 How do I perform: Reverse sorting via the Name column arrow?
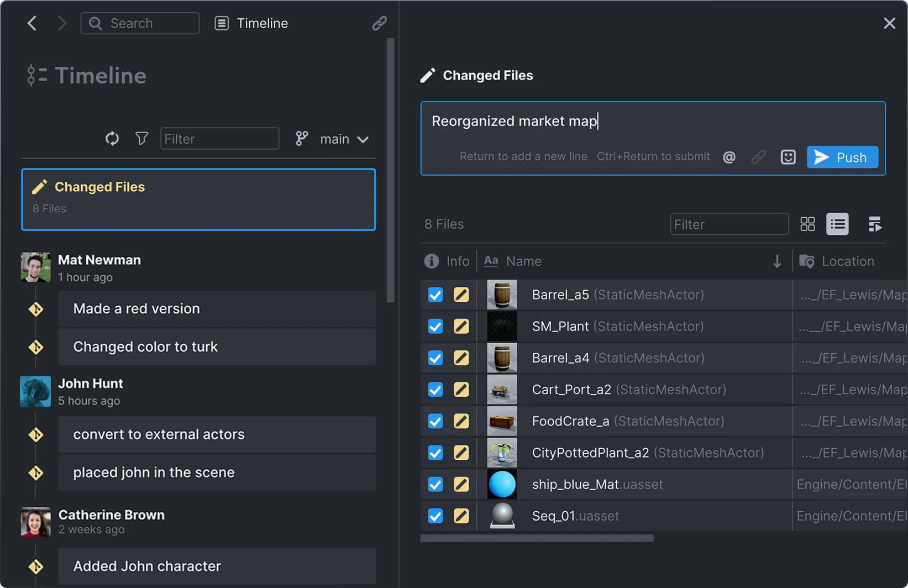(777, 261)
